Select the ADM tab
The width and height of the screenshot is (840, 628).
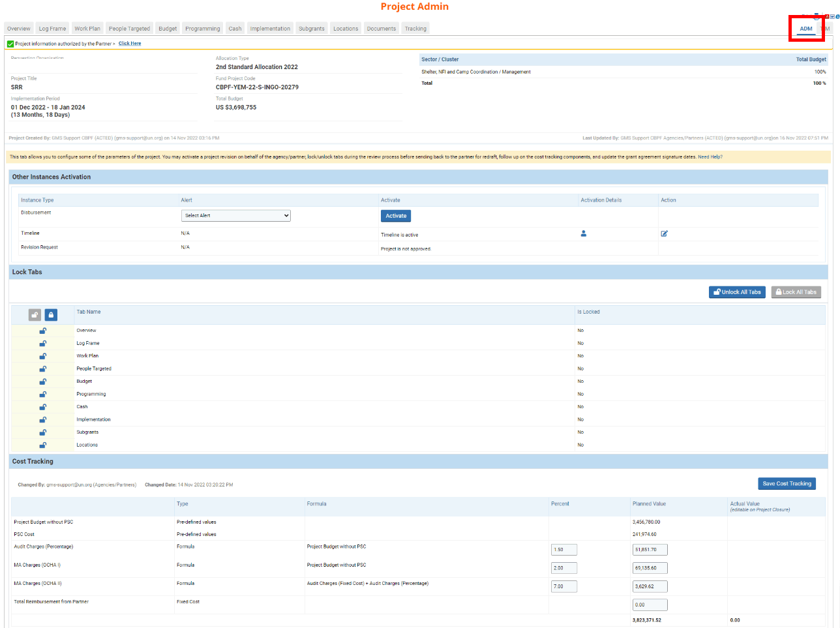[806, 29]
